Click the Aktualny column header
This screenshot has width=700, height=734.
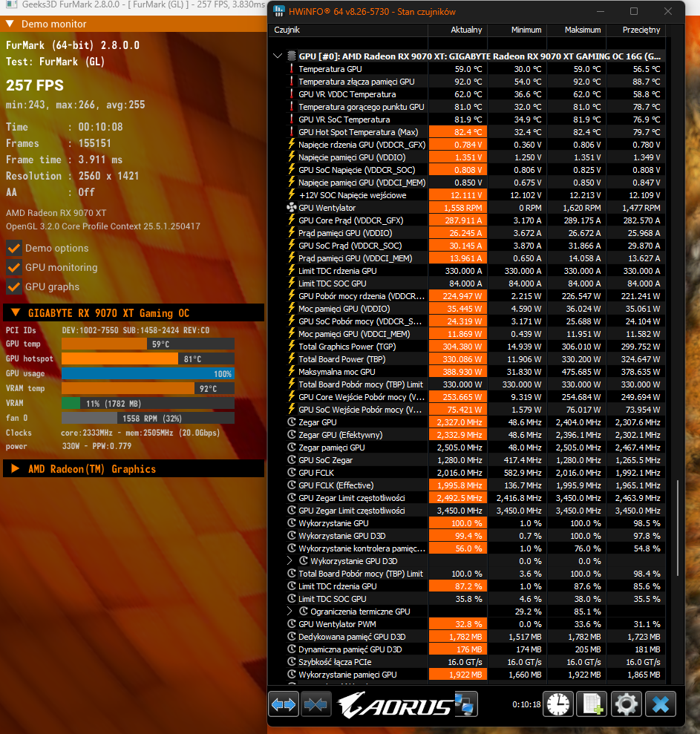point(458,30)
